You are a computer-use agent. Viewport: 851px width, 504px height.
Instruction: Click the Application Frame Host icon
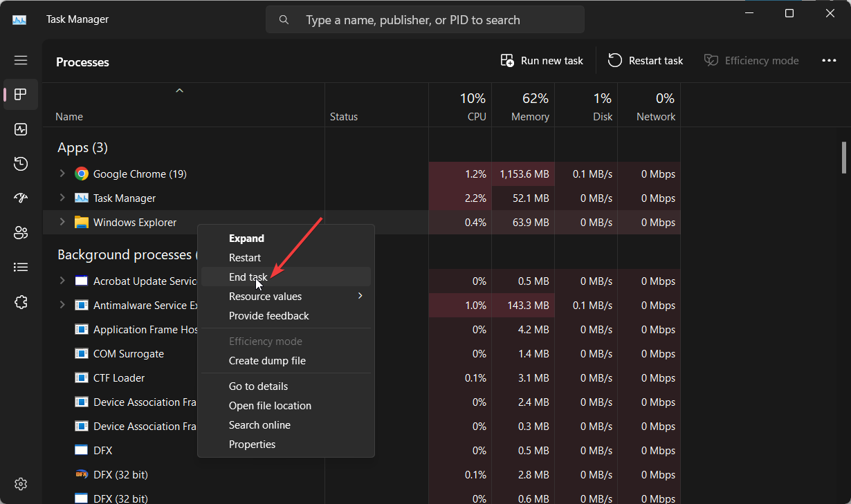(82, 330)
